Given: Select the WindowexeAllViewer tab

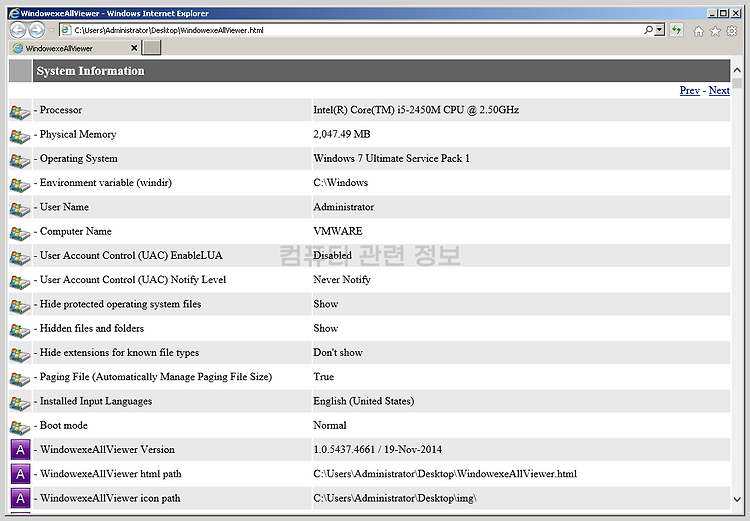Looking at the screenshot, I should pos(74,48).
